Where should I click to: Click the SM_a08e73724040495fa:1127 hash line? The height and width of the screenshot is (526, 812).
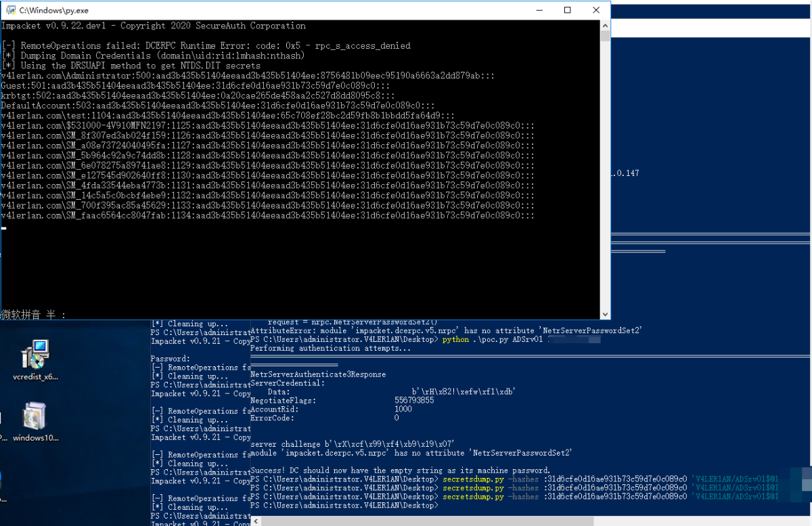click(x=268, y=146)
